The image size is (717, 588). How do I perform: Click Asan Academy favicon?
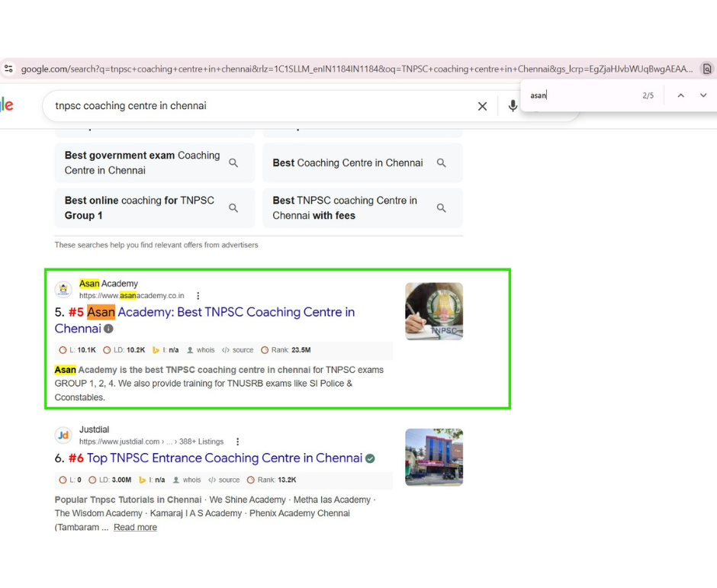(63, 290)
